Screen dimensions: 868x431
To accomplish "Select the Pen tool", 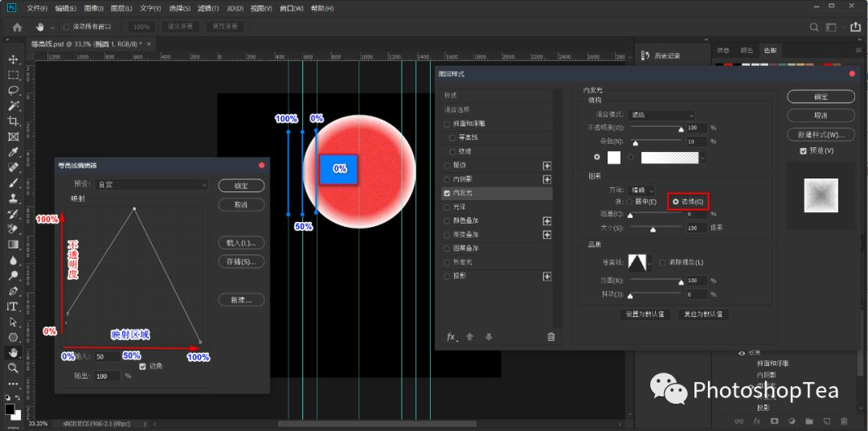I will (x=14, y=291).
